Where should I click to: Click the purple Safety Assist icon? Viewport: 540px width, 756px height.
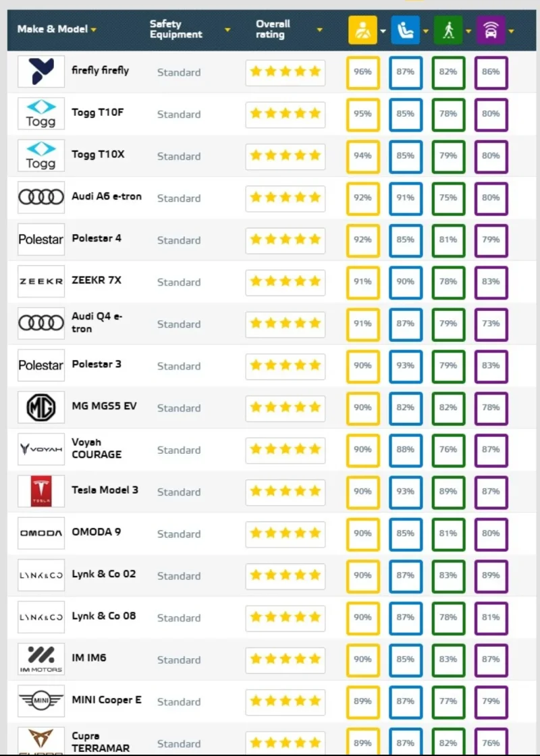(491, 30)
